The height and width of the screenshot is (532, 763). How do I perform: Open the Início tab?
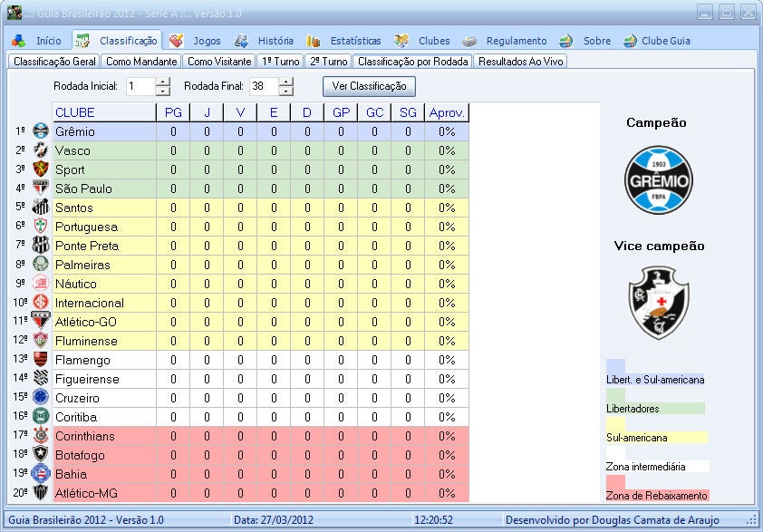(36, 41)
